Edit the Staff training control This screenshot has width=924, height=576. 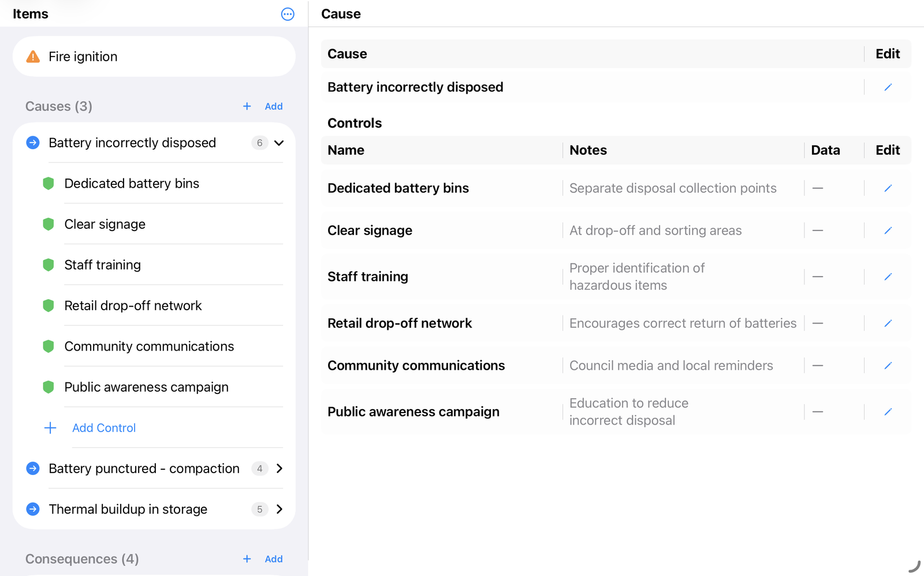888,277
